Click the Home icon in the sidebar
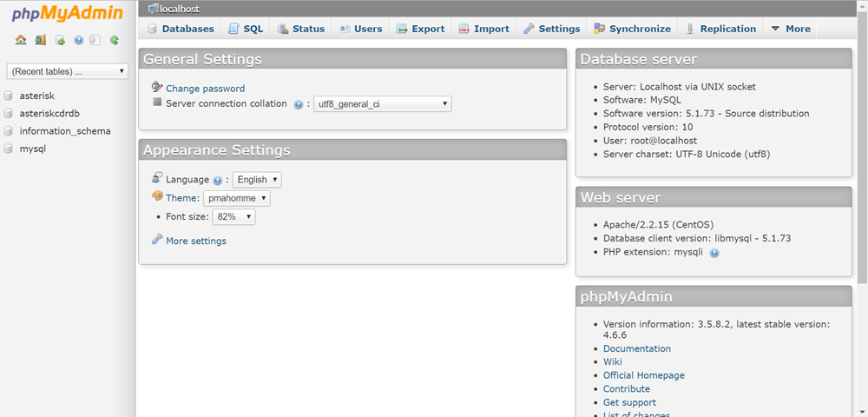The height and width of the screenshot is (417, 868). click(x=21, y=40)
